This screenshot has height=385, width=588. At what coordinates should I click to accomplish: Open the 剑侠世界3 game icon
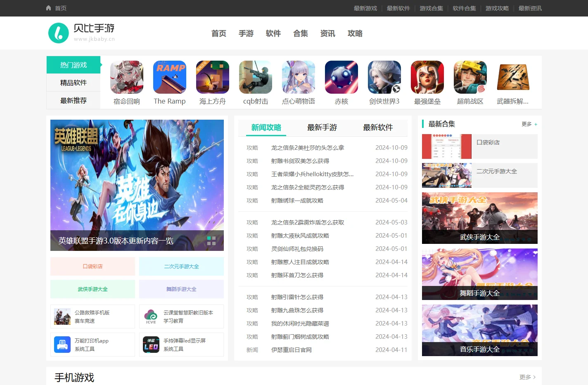384,77
